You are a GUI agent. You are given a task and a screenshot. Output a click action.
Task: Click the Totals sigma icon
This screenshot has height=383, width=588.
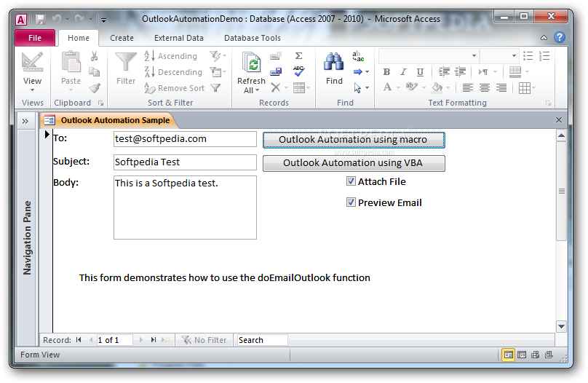tap(298, 56)
